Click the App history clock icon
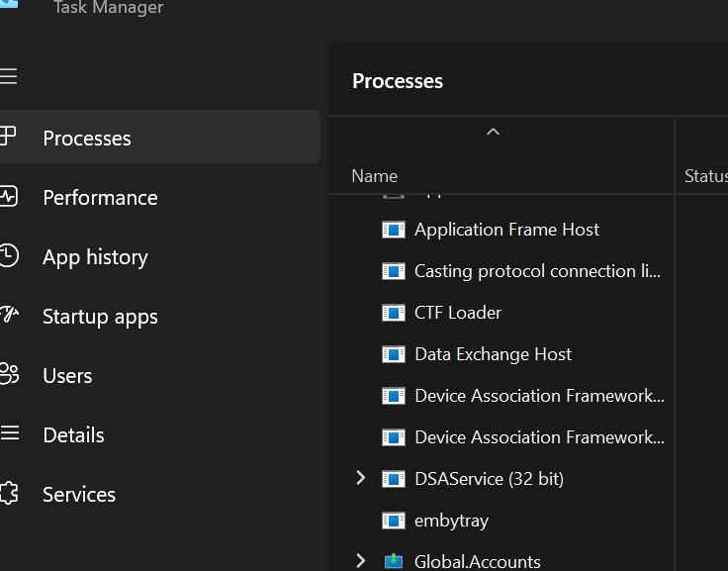 click(9, 255)
